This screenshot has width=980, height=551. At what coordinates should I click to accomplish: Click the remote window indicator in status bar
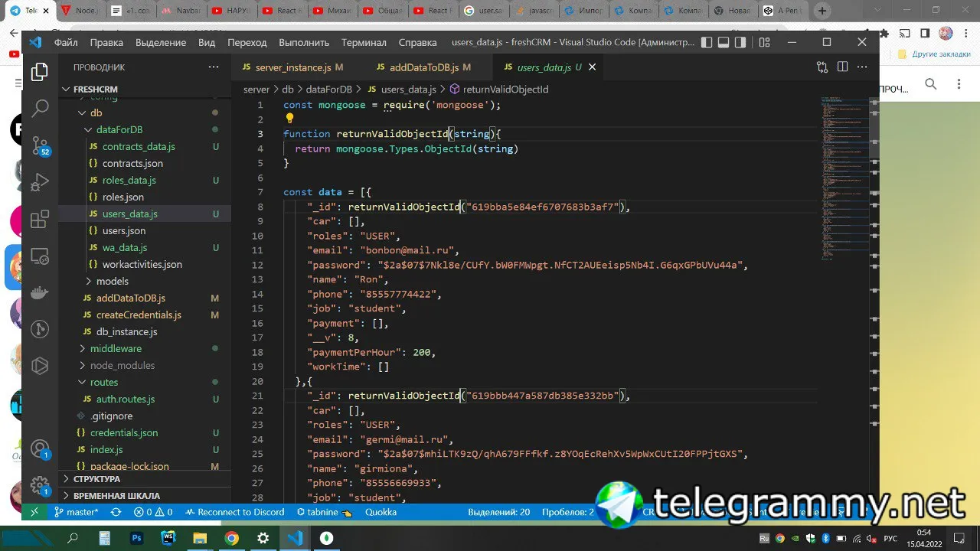point(34,512)
